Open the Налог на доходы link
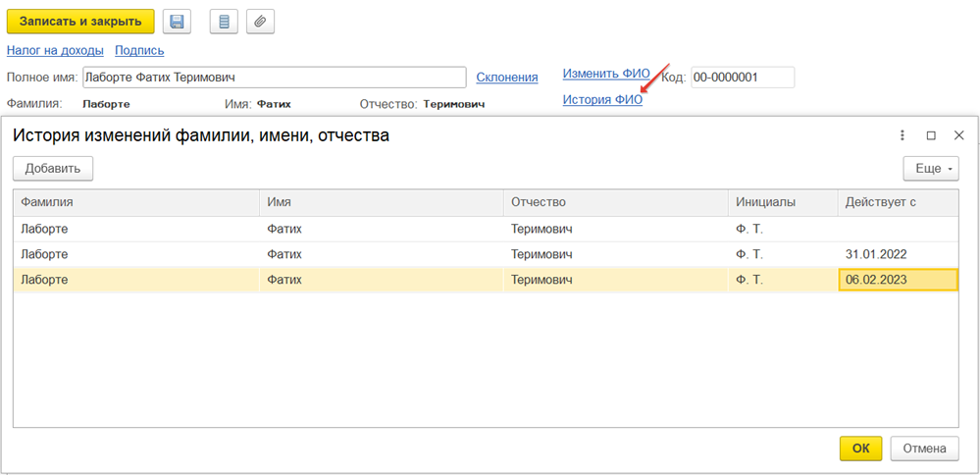The height and width of the screenshot is (475, 980). (55, 50)
